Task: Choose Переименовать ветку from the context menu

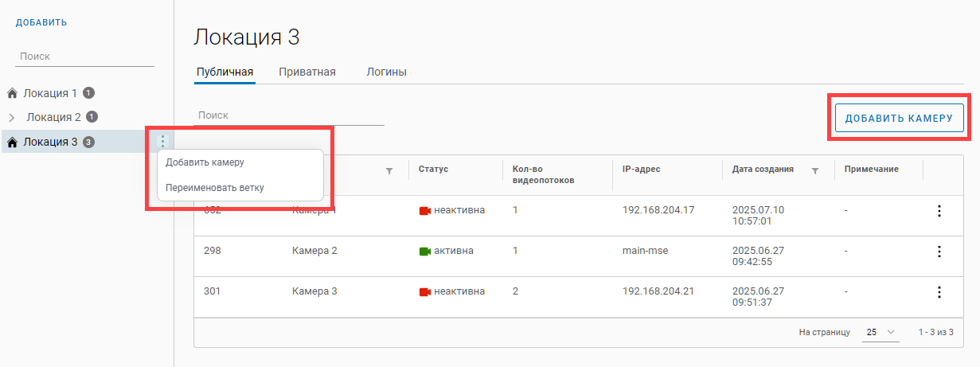Action: pos(214,189)
